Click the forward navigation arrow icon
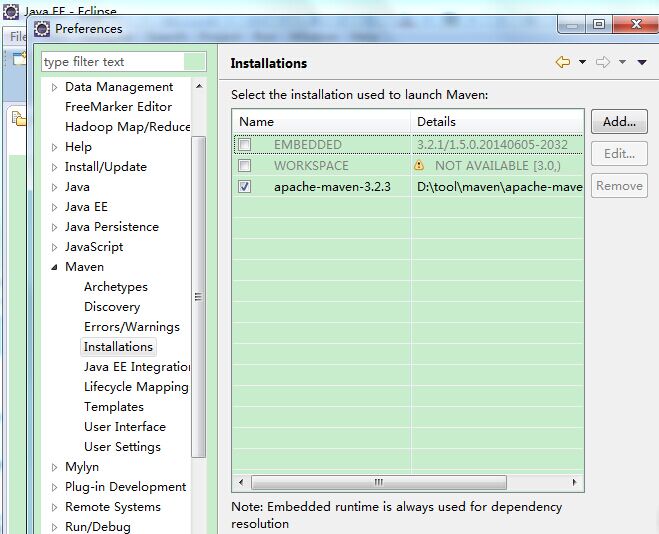 603,62
